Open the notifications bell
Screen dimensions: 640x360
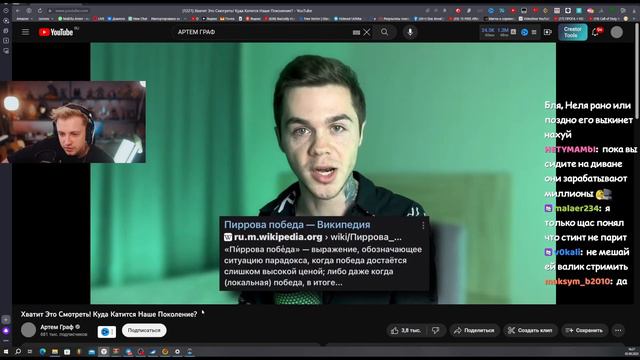pos(596,32)
